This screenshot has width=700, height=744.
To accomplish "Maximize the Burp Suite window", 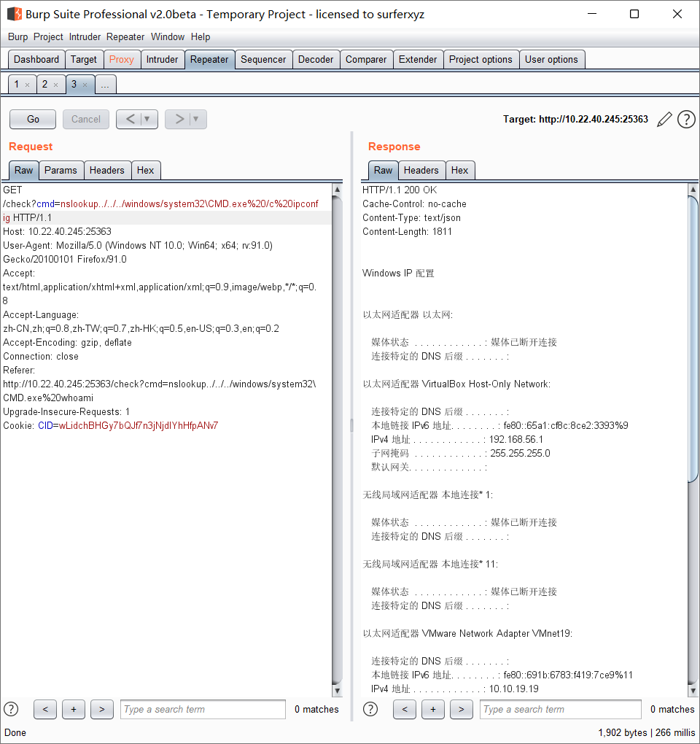I will [634, 14].
